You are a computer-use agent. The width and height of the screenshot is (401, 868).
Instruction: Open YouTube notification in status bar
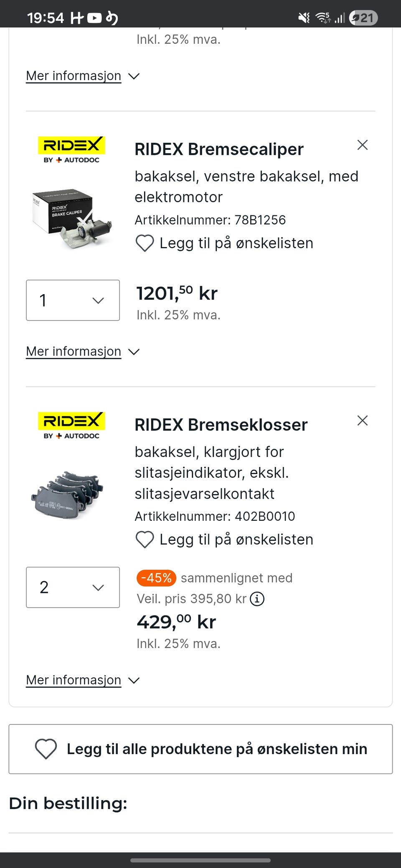point(94,18)
